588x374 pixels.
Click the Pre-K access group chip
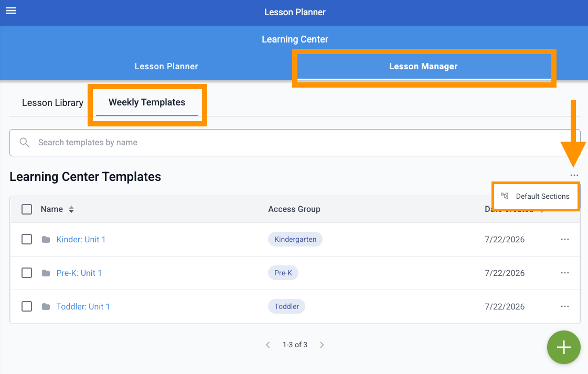[283, 273]
